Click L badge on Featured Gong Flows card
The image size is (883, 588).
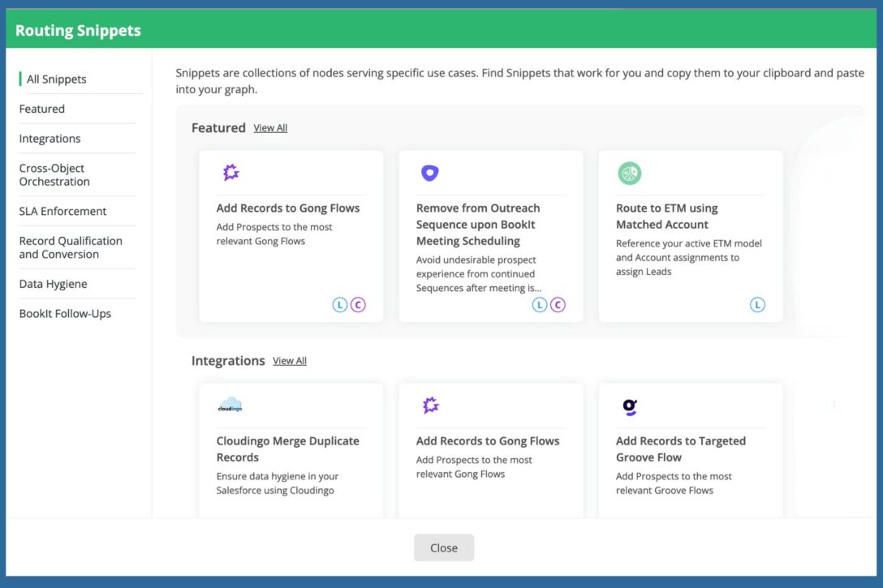click(339, 304)
